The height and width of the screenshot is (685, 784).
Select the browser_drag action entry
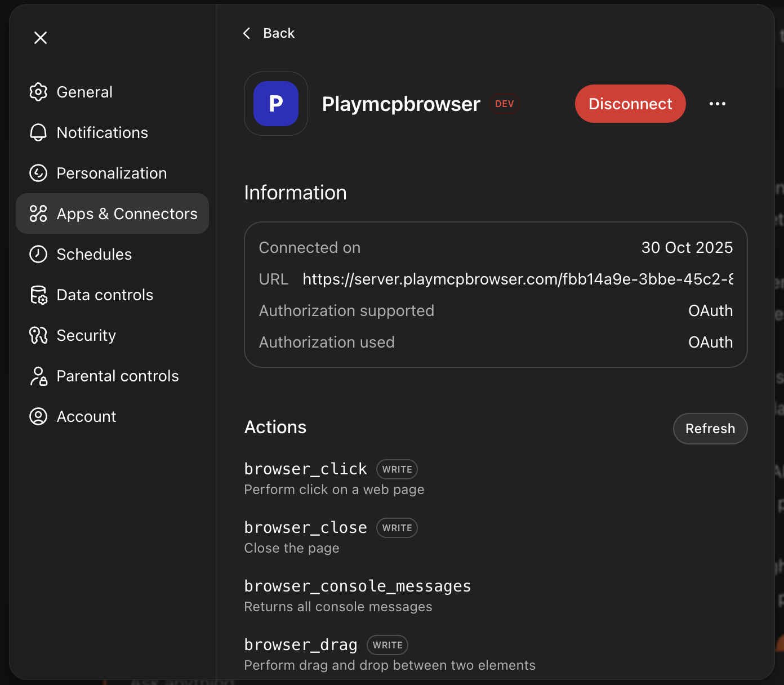[300, 644]
